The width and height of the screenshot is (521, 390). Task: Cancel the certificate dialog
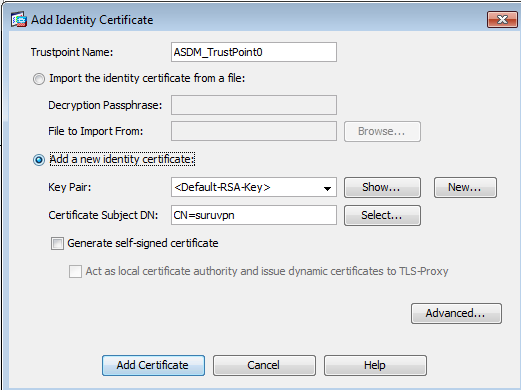click(x=264, y=365)
